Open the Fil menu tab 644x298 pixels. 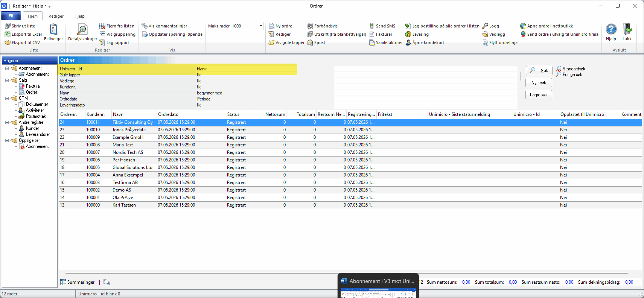coord(11,16)
